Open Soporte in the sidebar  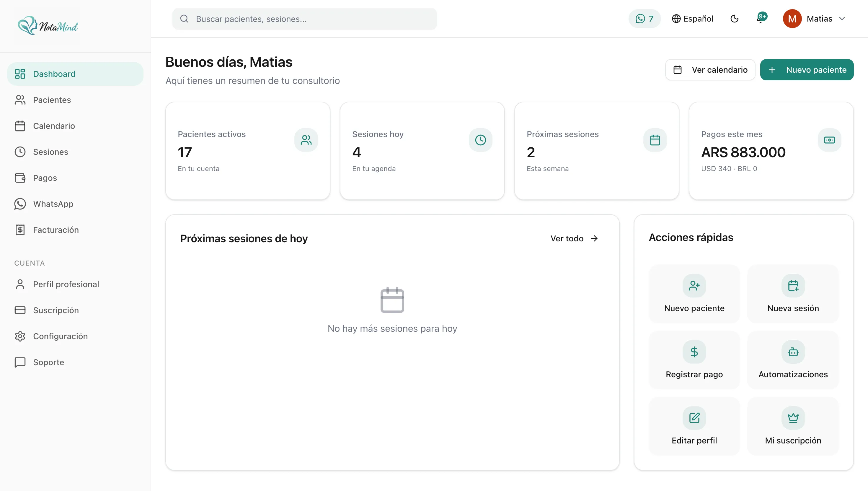point(75,362)
